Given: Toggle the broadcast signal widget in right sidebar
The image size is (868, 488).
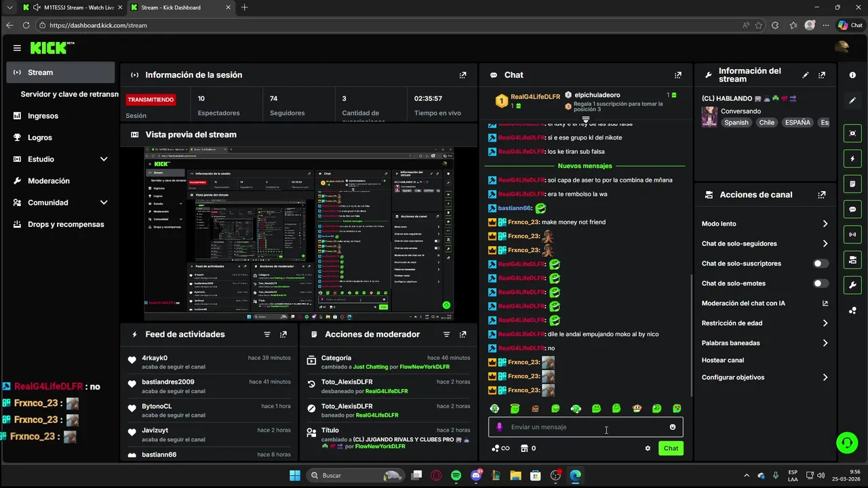Looking at the screenshot, I should (852, 235).
